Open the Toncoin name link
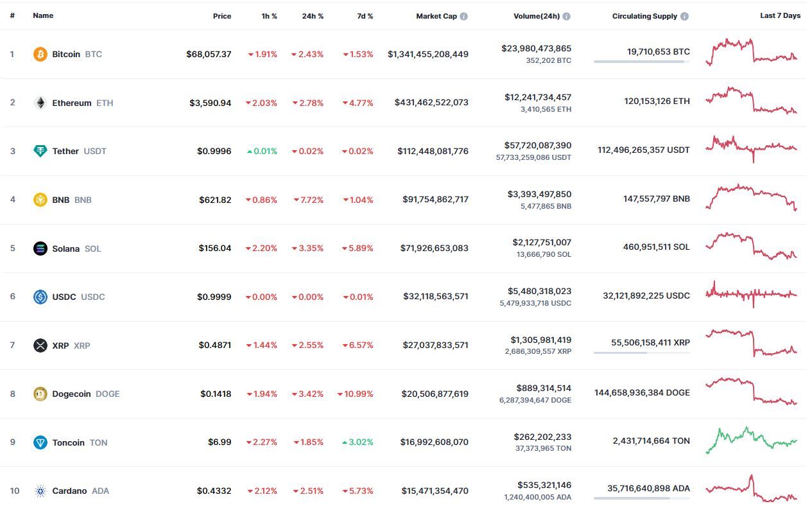 coord(68,442)
